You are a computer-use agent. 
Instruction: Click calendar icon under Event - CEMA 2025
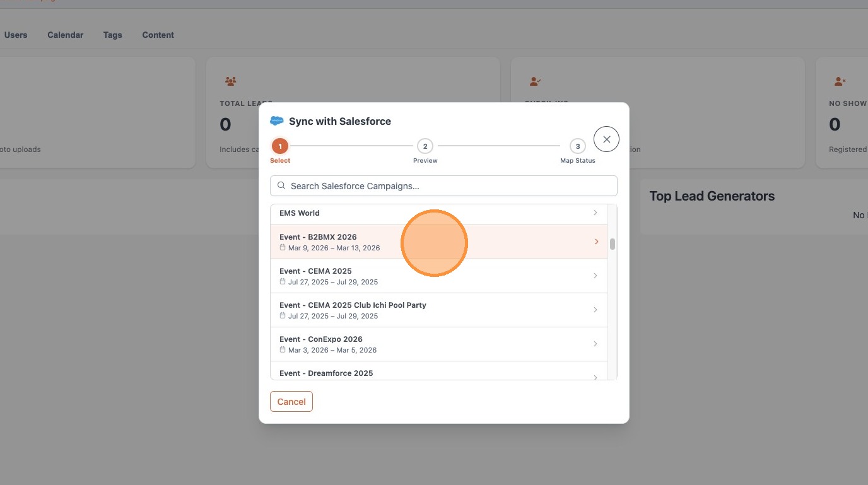pyautogui.click(x=283, y=281)
